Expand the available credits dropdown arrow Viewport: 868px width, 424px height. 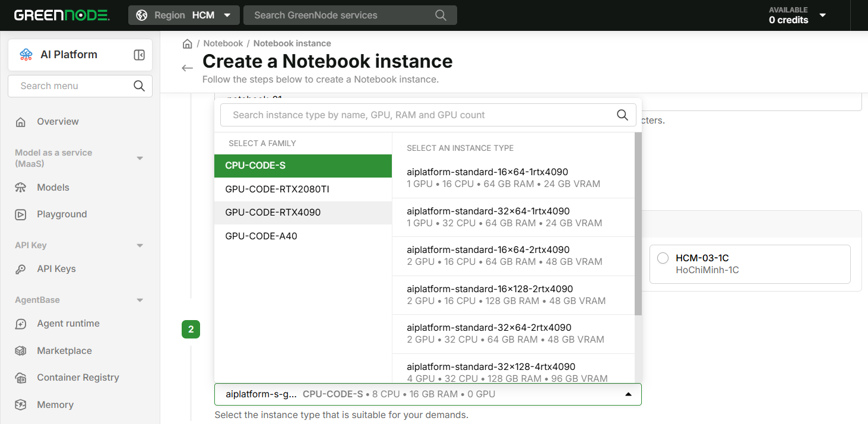coord(822,15)
